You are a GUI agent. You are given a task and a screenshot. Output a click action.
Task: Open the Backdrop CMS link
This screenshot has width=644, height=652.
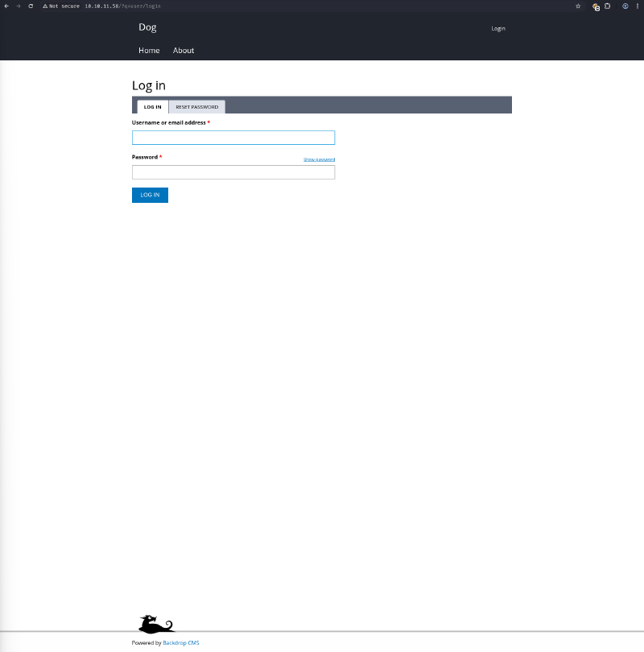[180, 642]
